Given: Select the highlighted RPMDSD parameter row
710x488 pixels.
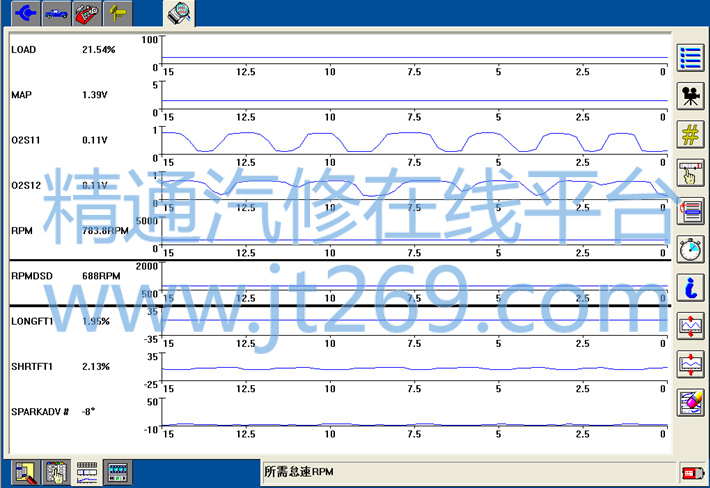Looking at the screenshot, I should pos(340,283).
